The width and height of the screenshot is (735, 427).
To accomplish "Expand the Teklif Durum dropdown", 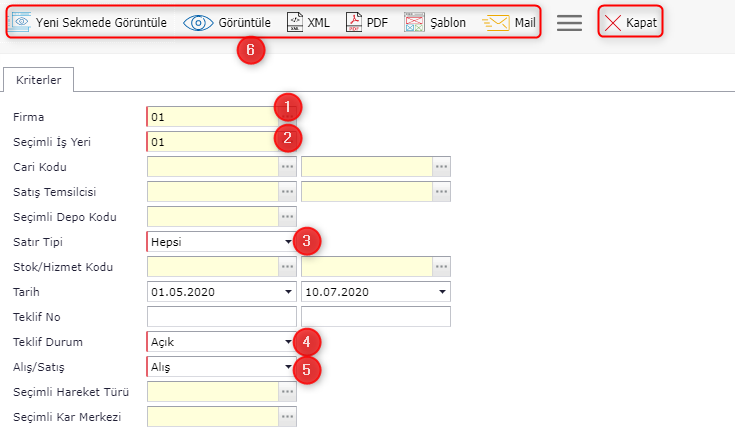I will tap(288, 342).
